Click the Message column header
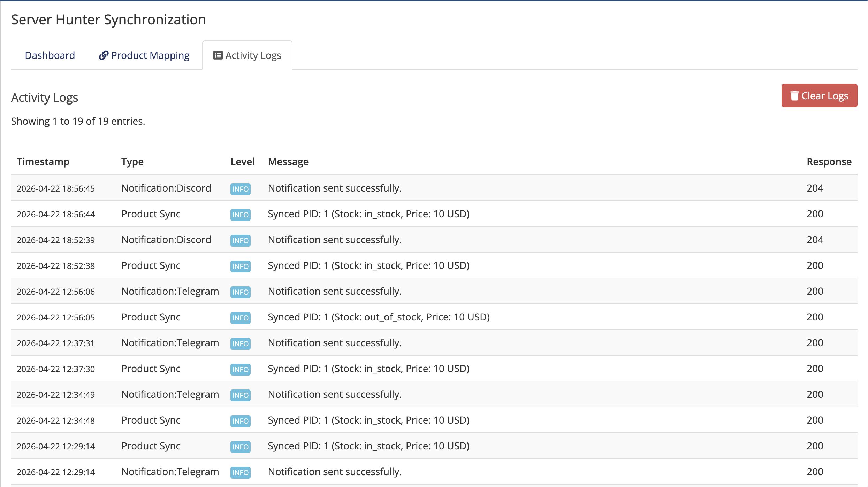This screenshot has height=487, width=868. [x=288, y=161]
